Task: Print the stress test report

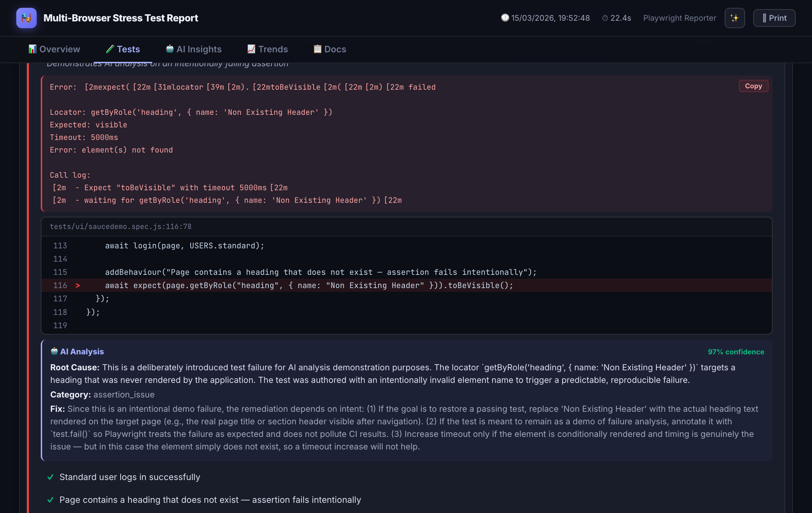Action: coord(774,18)
